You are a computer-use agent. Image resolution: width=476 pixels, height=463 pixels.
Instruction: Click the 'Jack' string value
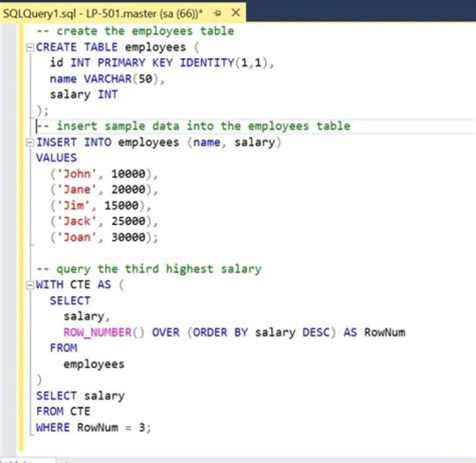77,221
